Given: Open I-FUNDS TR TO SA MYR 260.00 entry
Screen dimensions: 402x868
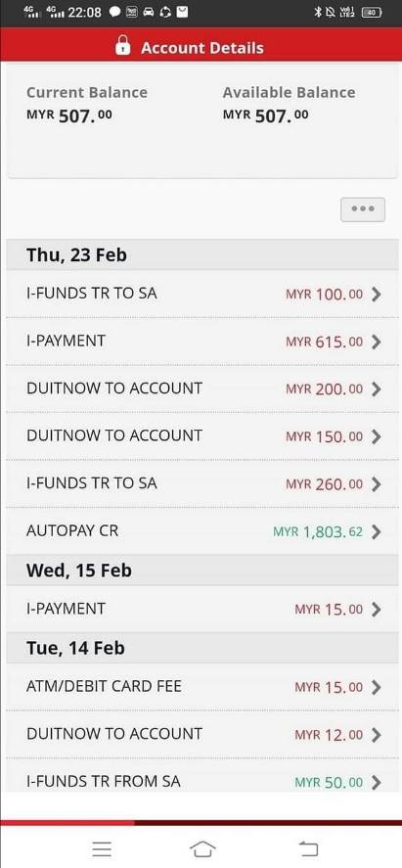Looking at the screenshot, I should (x=202, y=483).
